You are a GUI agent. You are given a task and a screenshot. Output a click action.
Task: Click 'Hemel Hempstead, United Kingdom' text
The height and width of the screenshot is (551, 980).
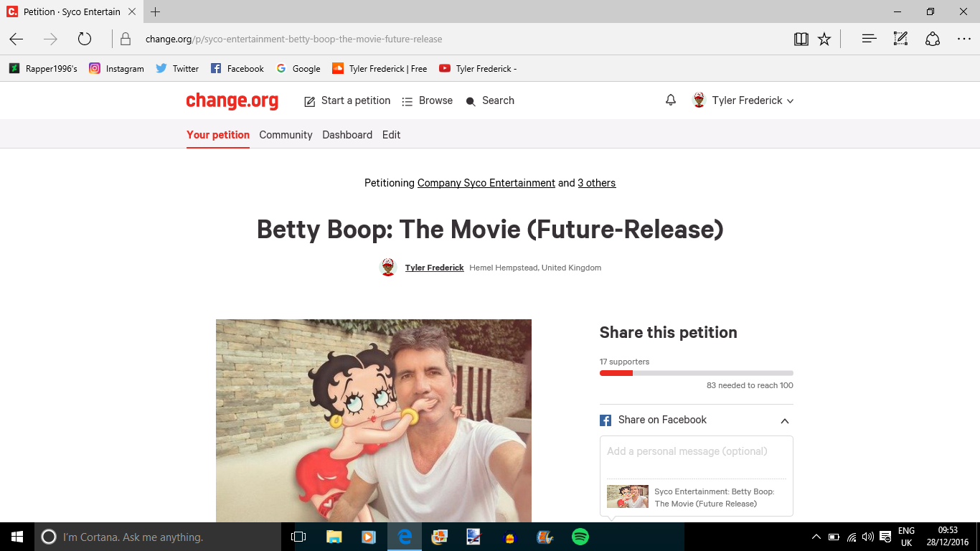[535, 268]
